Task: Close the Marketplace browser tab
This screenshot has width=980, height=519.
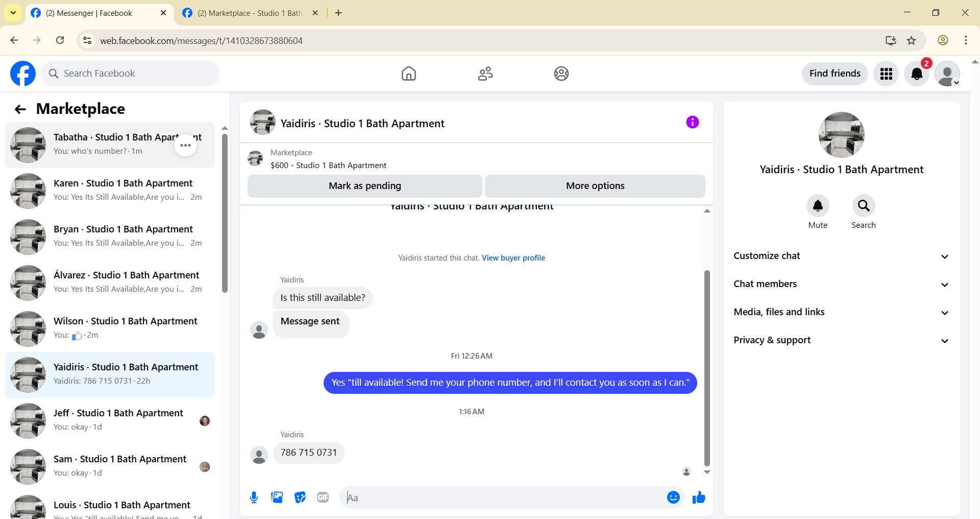Action: [x=315, y=13]
